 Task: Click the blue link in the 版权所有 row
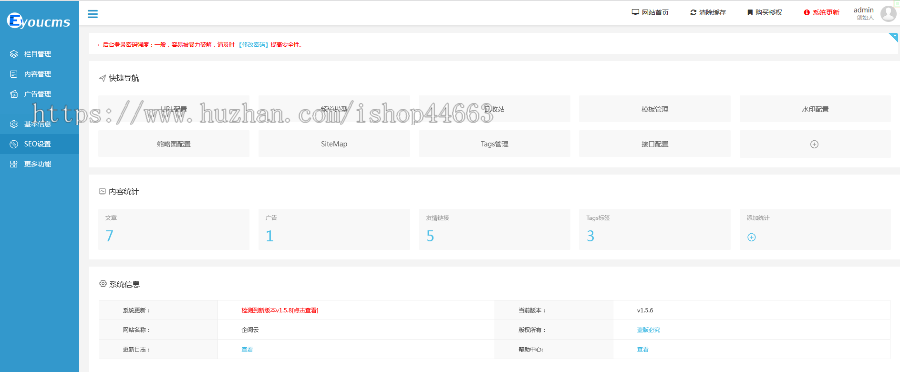(x=648, y=330)
